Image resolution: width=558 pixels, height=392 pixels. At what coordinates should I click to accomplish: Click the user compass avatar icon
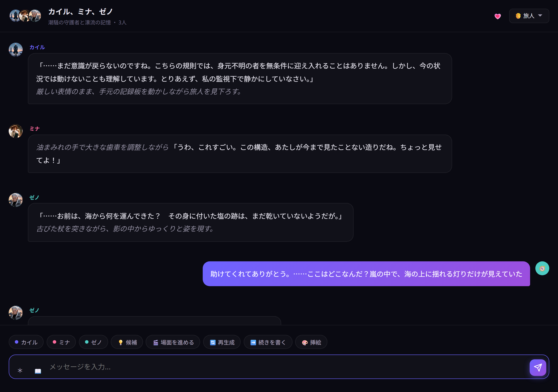[542, 268]
